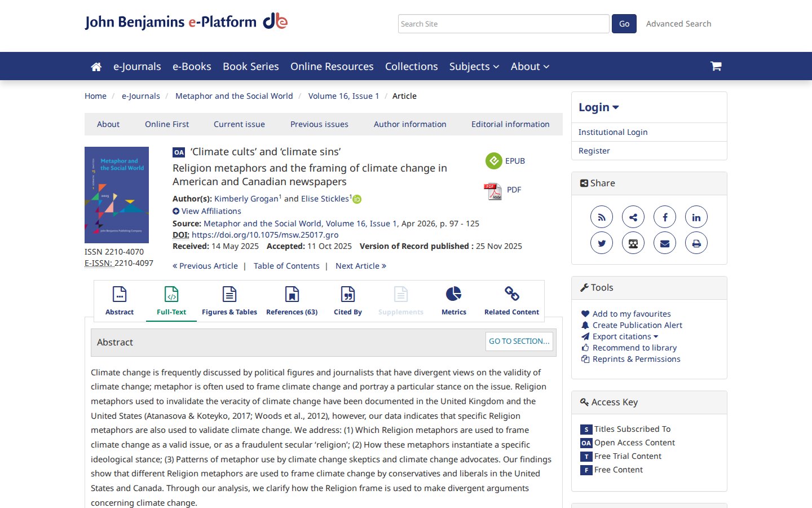
Task: Open References (63) tab
Action: tap(292, 301)
